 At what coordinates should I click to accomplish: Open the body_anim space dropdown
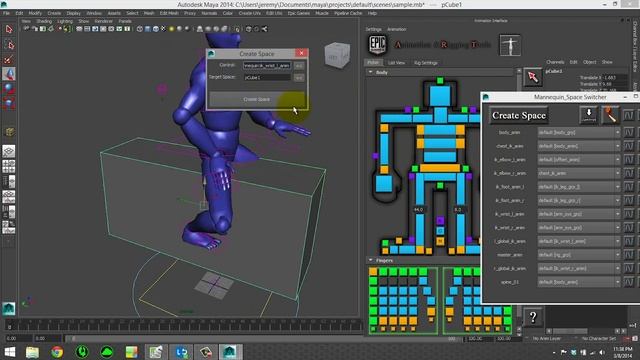[x=579, y=132]
